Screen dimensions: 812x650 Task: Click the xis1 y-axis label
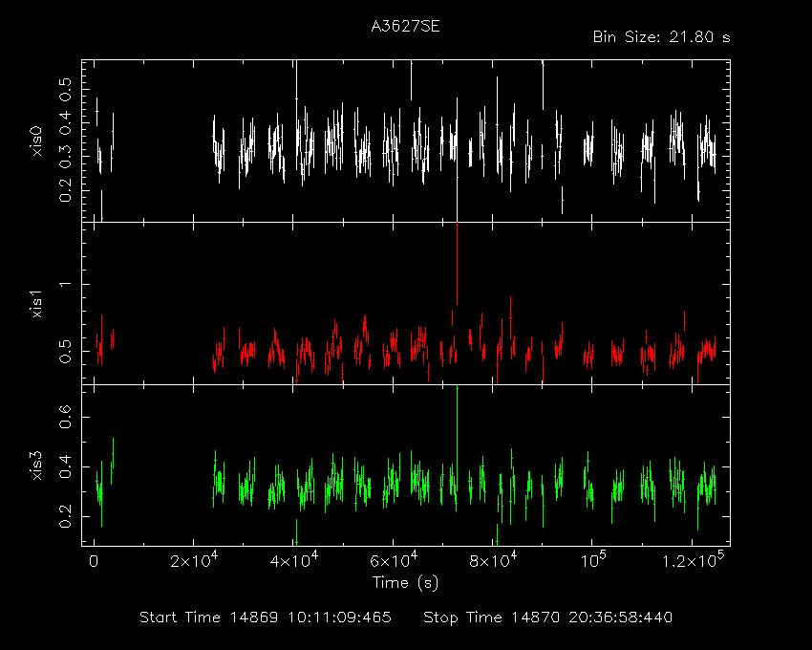[36, 304]
